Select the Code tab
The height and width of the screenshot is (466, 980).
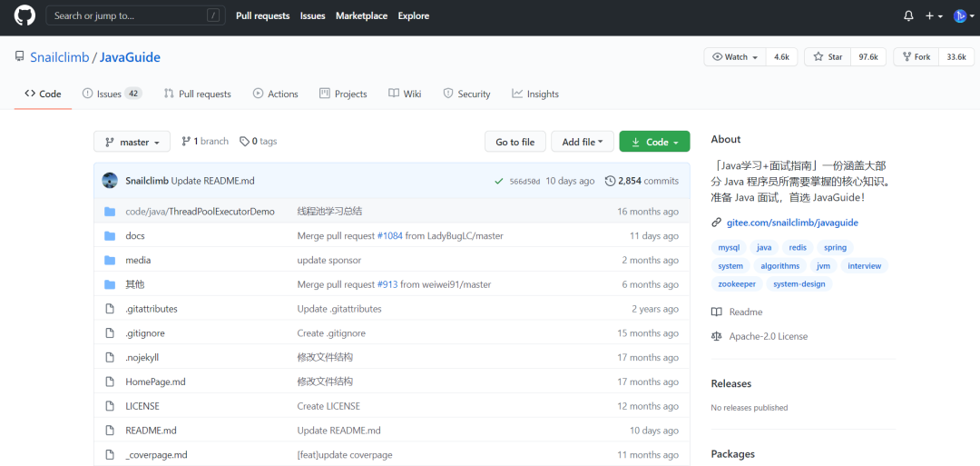click(44, 94)
